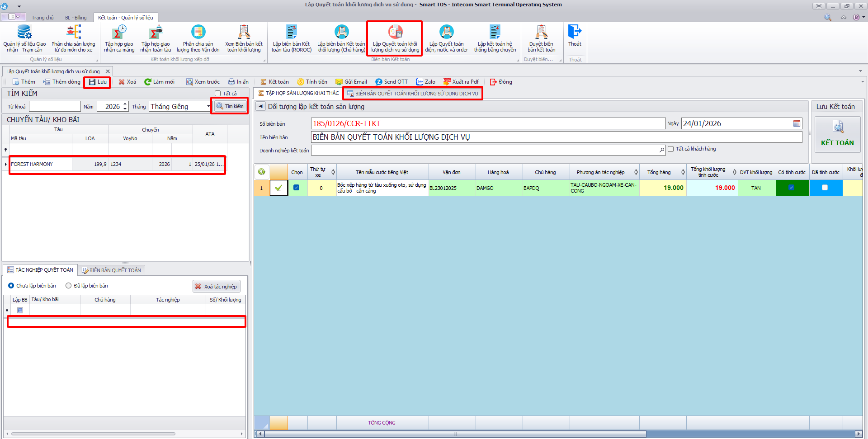Viewport: 868px width, 439px height.
Task: Click Gửi Email toolbar icon
Action: point(339,82)
